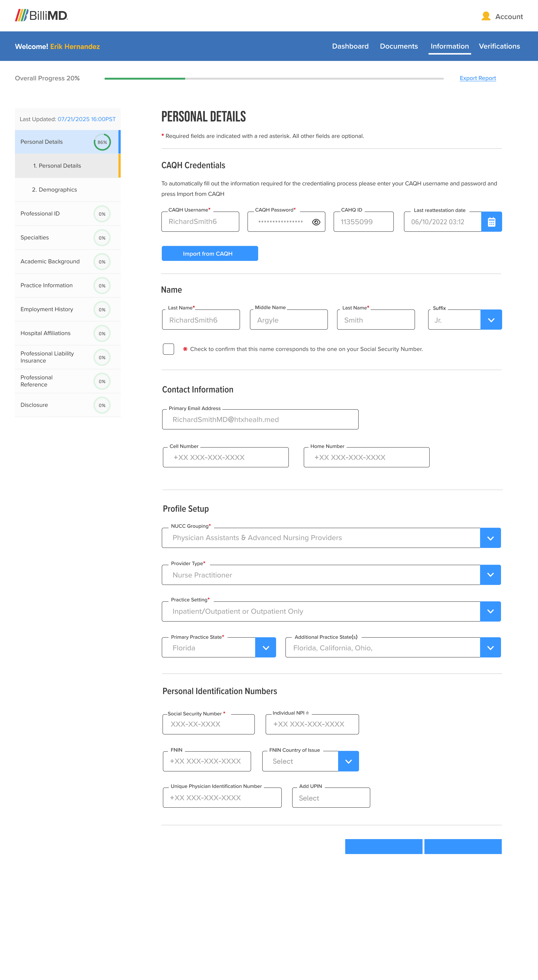Go to the Documents tab
The width and height of the screenshot is (538, 980).
click(x=399, y=46)
